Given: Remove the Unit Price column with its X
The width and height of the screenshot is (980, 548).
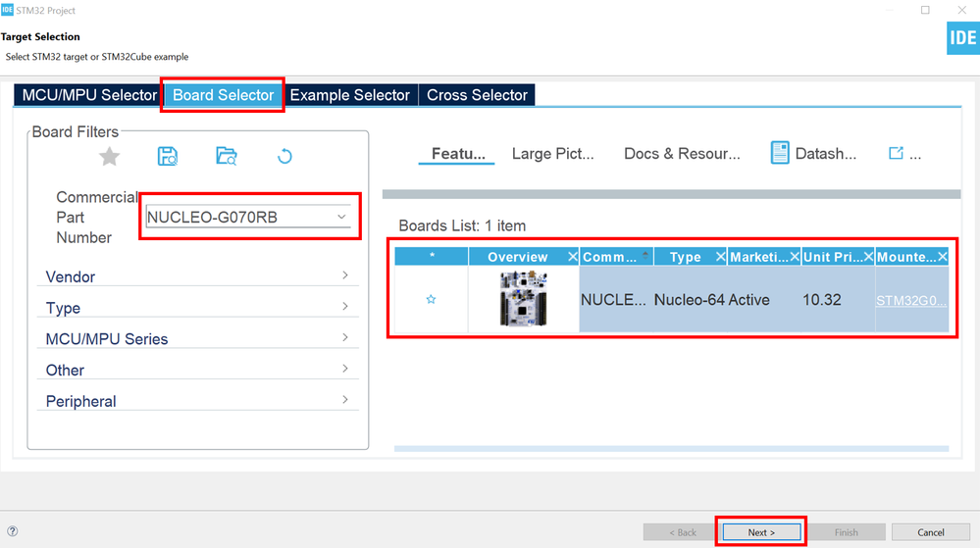Looking at the screenshot, I should point(868,257).
